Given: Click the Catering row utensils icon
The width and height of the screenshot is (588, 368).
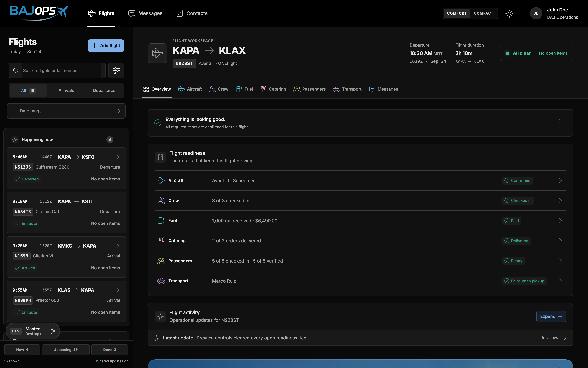Looking at the screenshot, I should tap(161, 241).
